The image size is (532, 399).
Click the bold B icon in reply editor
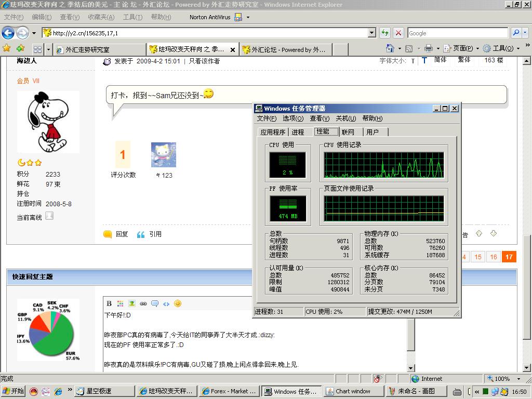109,303
